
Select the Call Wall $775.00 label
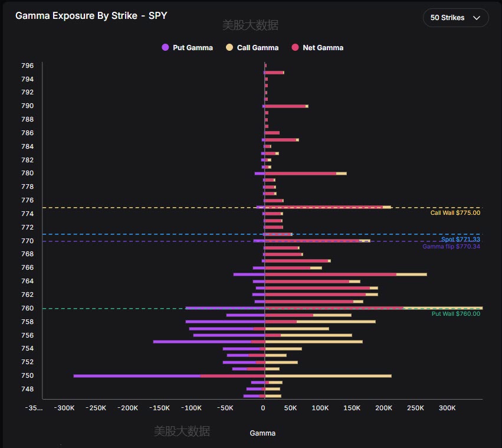pos(455,212)
